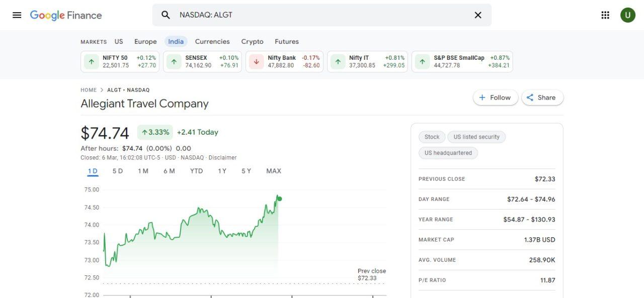Click the green 3.33% change badge

click(x=155, y=132)
